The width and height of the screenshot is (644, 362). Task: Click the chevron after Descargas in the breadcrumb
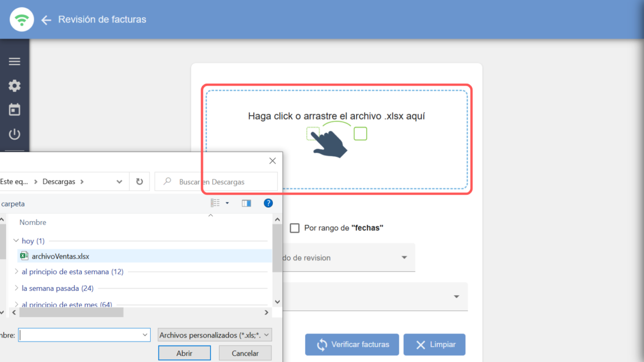(x=82, y=182)
